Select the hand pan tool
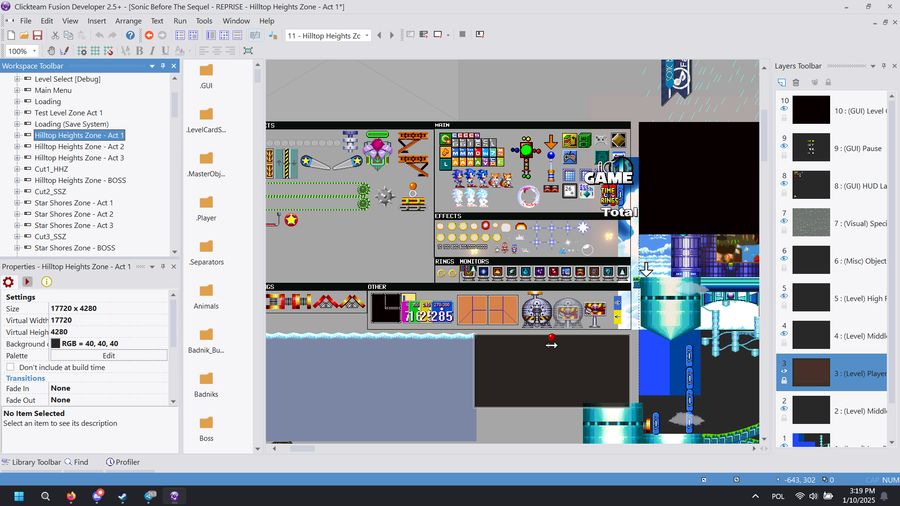Viewport: 900px width, 506px height. 51,51
